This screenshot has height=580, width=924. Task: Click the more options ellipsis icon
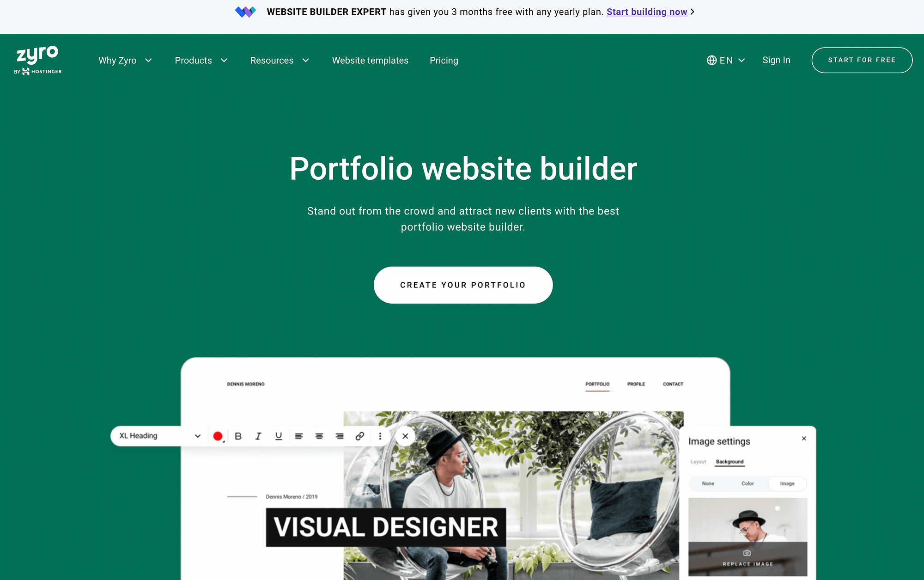pos(379,436)
